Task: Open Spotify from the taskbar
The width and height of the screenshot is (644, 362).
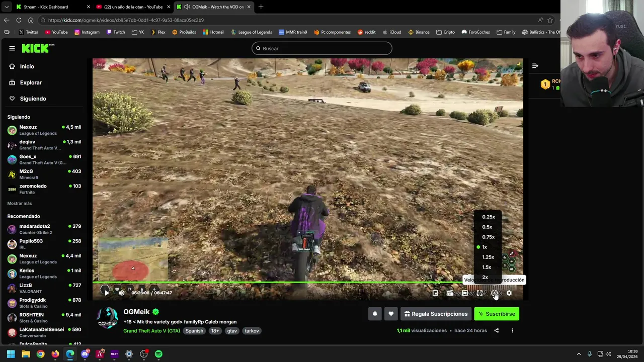Action: [158, 354]
